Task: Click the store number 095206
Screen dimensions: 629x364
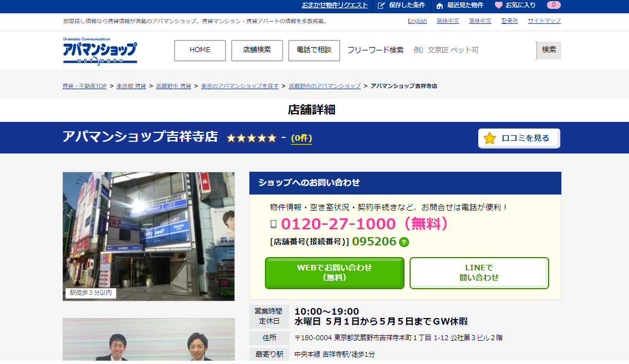Action: [374, 242]
